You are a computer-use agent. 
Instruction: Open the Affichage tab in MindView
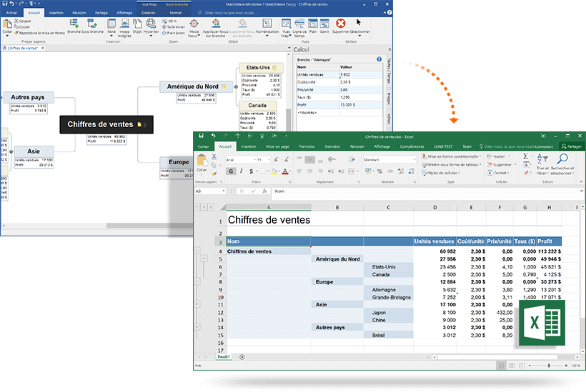124,13
